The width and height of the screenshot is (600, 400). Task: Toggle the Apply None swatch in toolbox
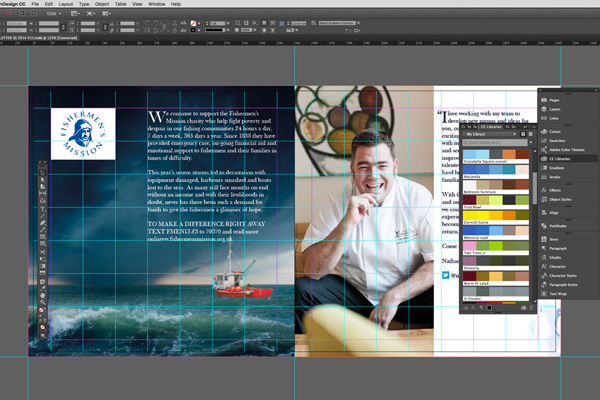coord(42,327)
